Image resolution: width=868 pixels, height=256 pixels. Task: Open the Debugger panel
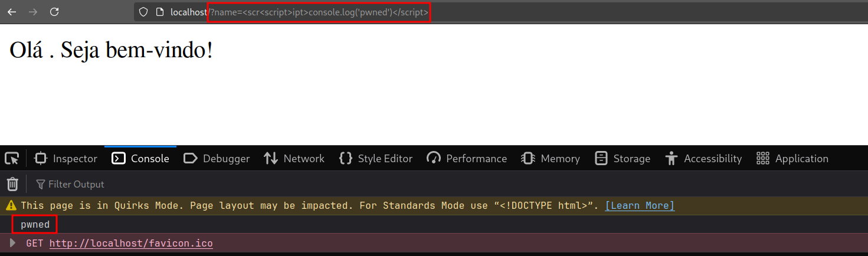217,159
